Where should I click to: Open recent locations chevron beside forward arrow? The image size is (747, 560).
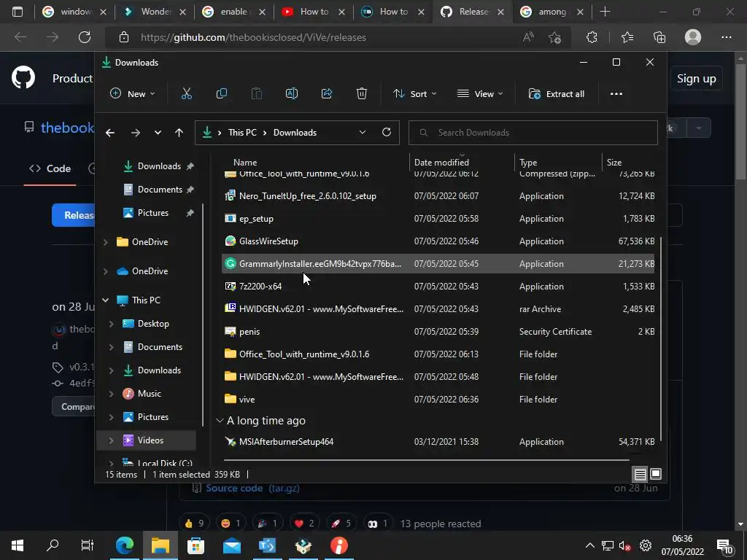[x=158, y=133]
